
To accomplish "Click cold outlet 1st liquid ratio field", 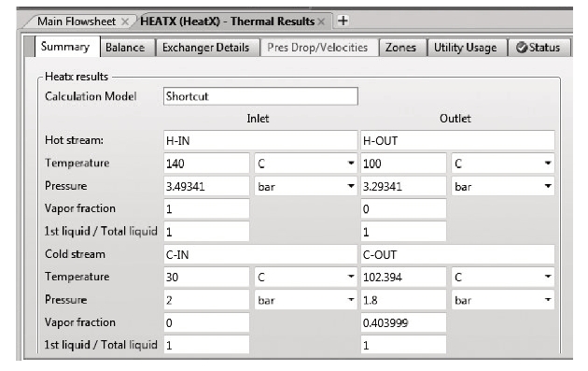I will click(403, 345).
